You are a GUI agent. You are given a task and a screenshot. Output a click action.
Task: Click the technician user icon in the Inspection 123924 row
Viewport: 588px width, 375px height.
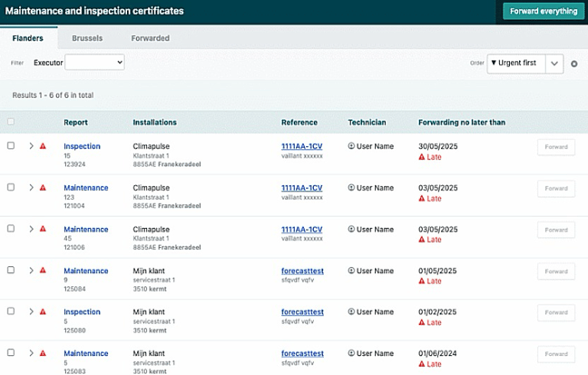coord(351,146)
